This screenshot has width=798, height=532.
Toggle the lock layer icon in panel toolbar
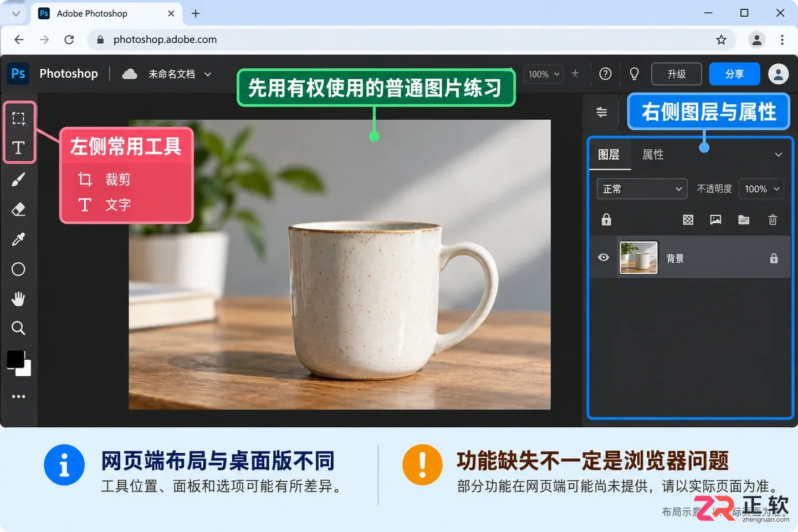pyautogui.click(x=606, y=219)
